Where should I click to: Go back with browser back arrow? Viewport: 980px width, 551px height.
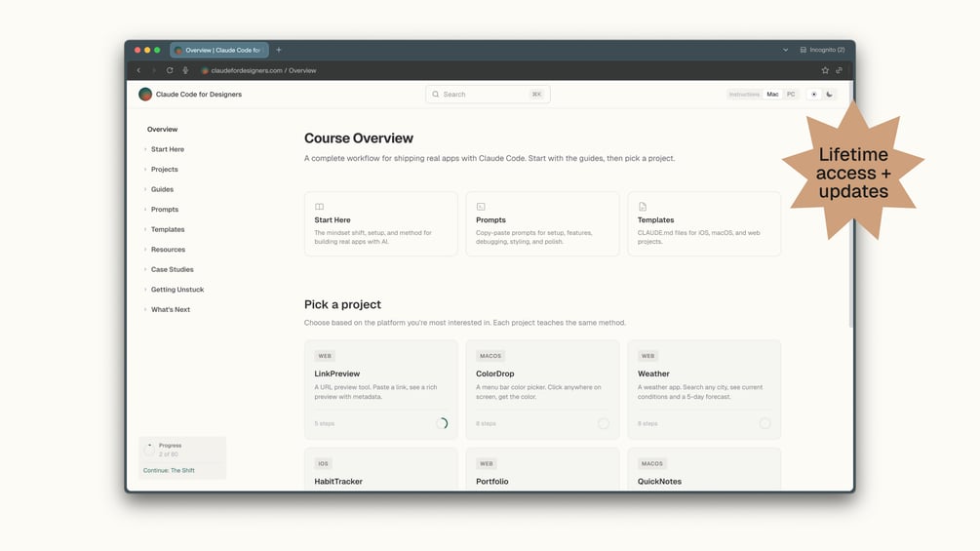click(x=138, y=70)
